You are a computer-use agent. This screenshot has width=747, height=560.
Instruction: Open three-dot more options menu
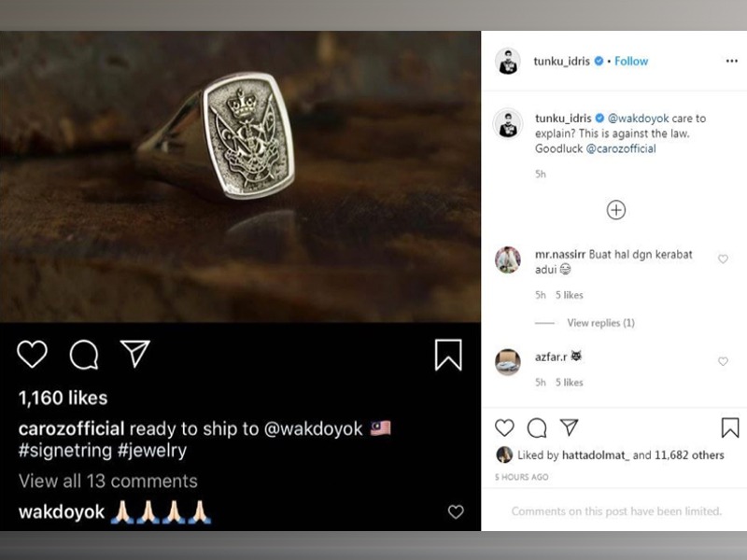pyautogui.click(x=731, y=62)
